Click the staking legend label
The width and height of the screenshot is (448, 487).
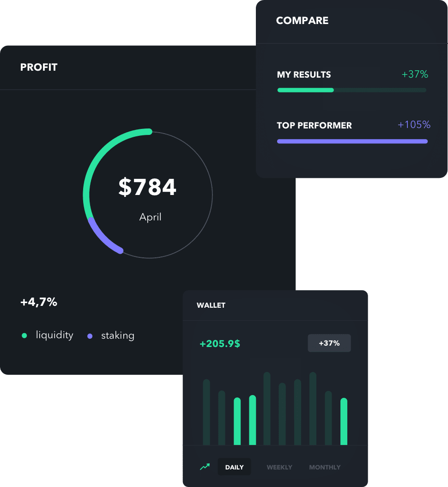click(118, 335)
